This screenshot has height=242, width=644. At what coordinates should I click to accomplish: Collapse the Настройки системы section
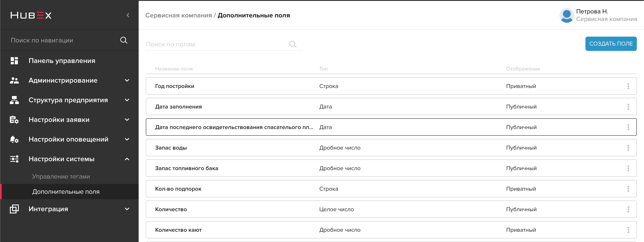[x=127, y=159]
